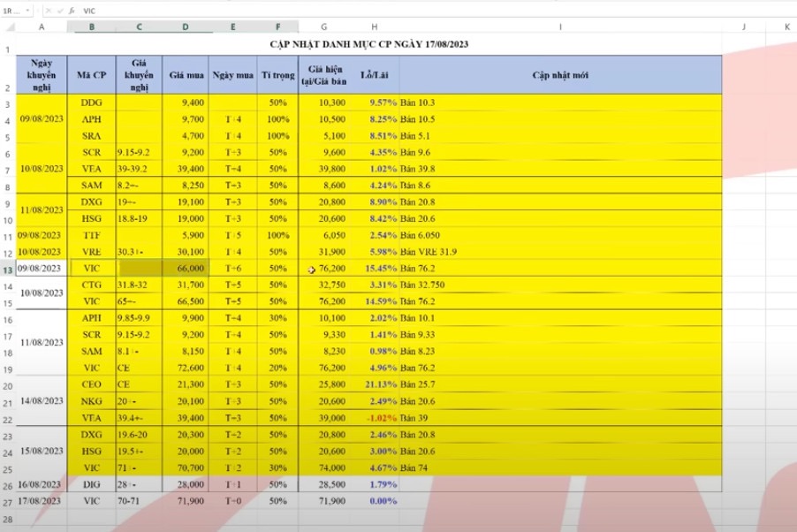
Task: Click the '70-71' recommended price cell
Action: pos(140,501)
